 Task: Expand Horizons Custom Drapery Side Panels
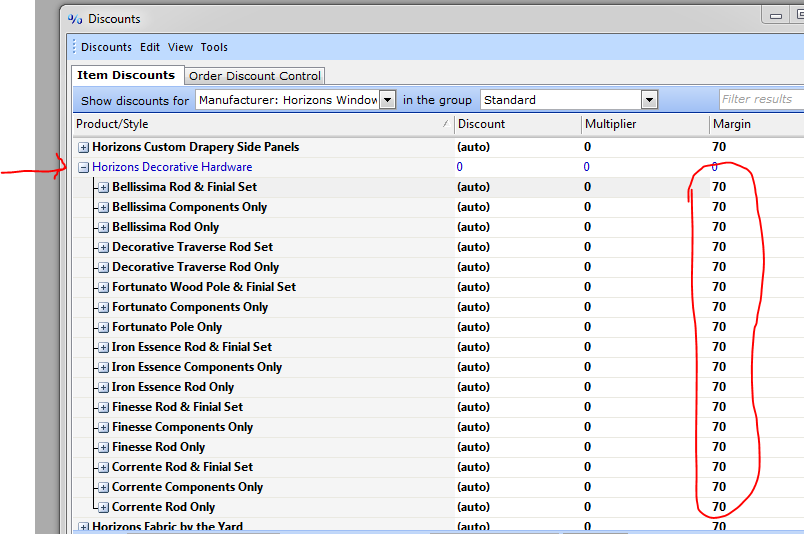pos(83,148)
